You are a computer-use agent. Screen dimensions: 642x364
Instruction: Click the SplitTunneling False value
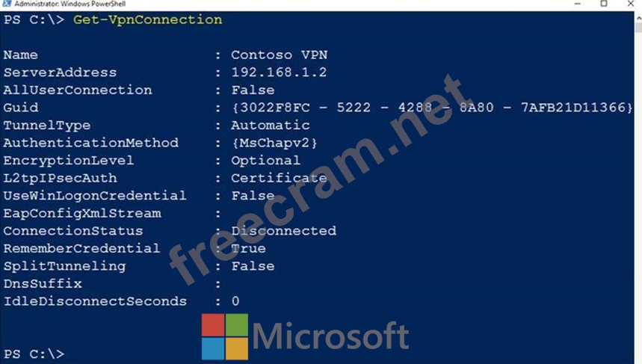coord(253,266)
